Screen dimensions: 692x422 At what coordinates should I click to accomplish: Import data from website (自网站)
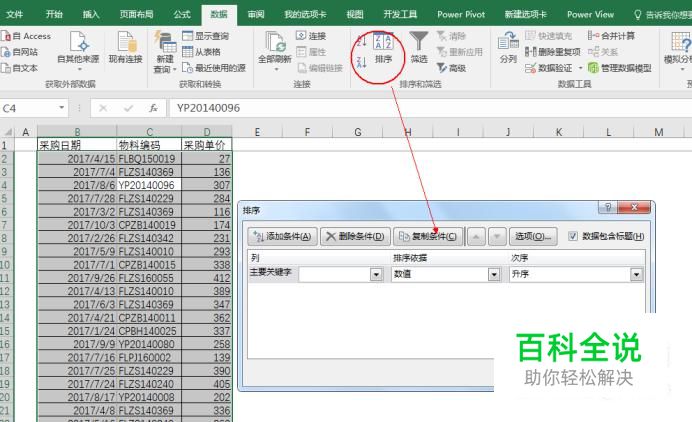(x=20, y=52)
